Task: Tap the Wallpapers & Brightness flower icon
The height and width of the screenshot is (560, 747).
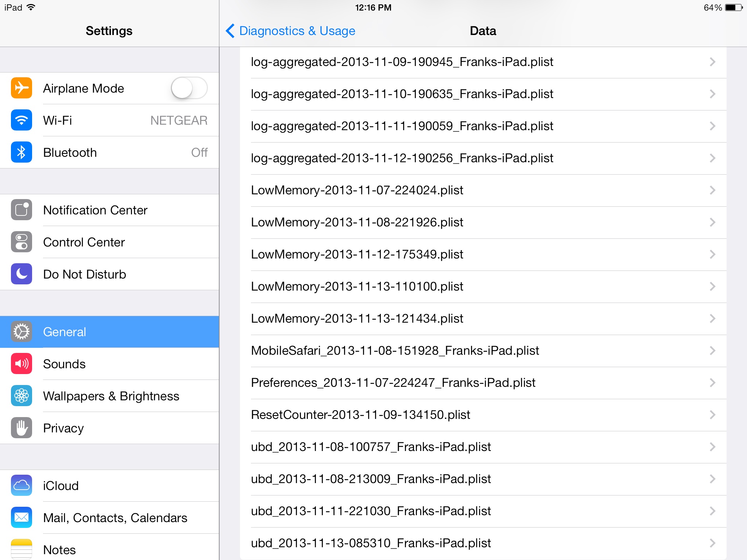Action: [22, 396]
